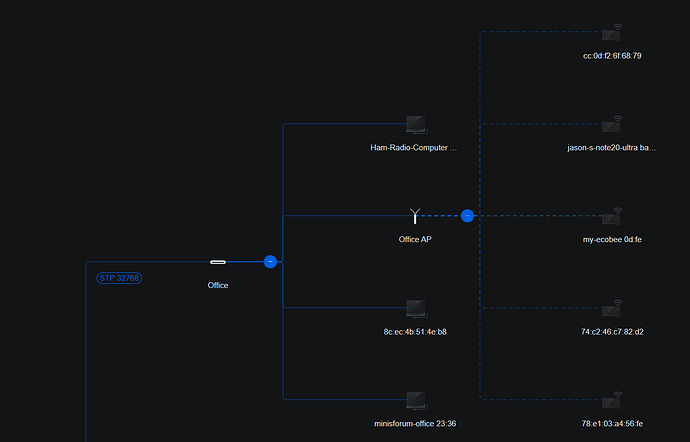Click the Office switch label
The height and width of the screenshot is (442, 690).
[x=218, y=286]
